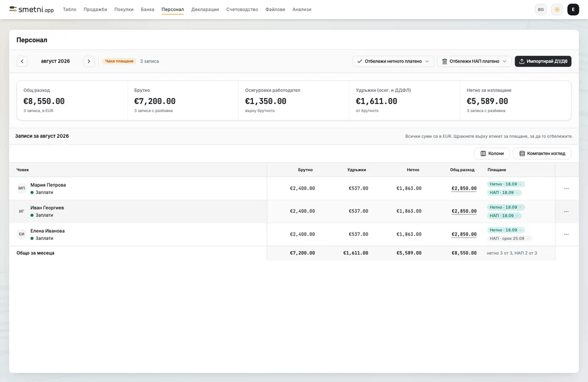Screen dimensions: 588x382
Task: Open the user avatar E menu
Action: pyautogui.click(x=573, y=10)
